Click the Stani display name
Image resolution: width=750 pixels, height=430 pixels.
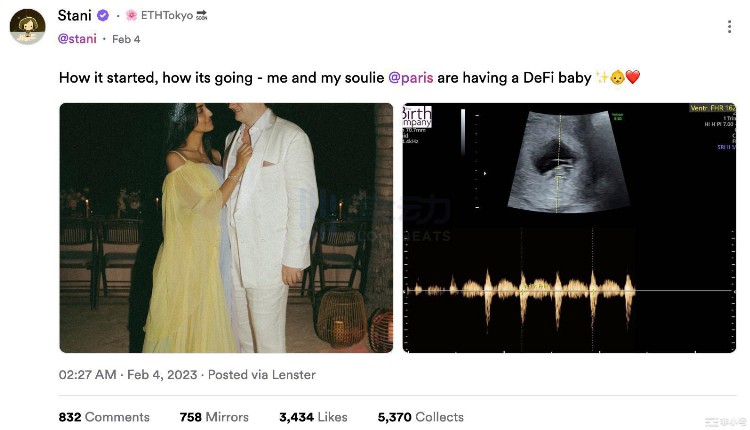(x=75, y=16)
